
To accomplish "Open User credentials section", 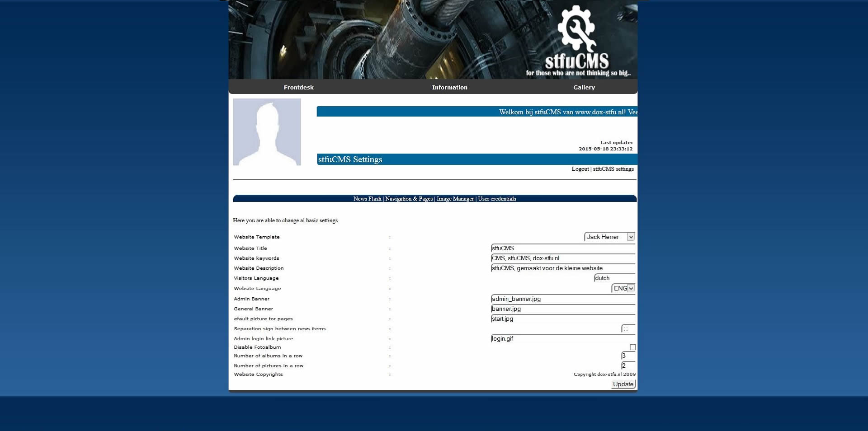I will coord(497,199).
